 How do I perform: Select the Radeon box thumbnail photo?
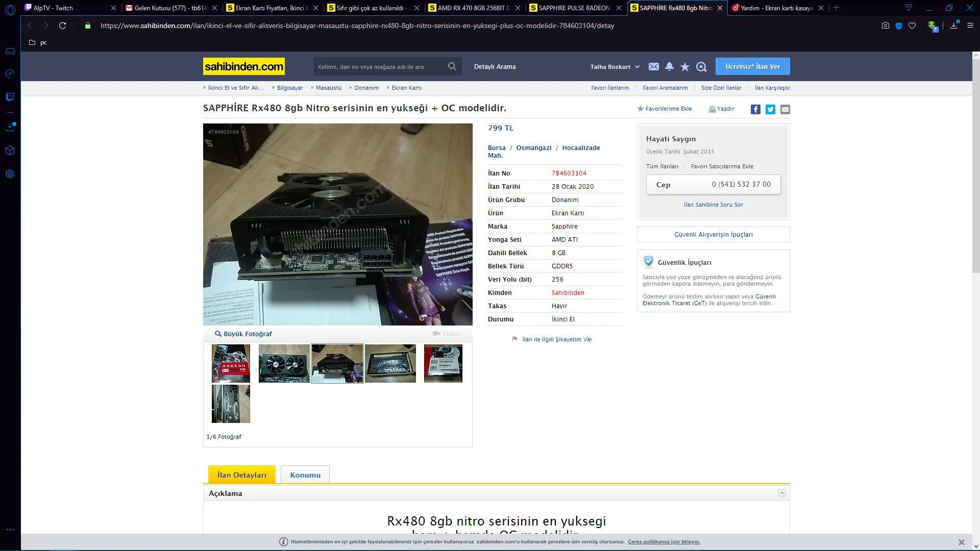pos(231,363)
